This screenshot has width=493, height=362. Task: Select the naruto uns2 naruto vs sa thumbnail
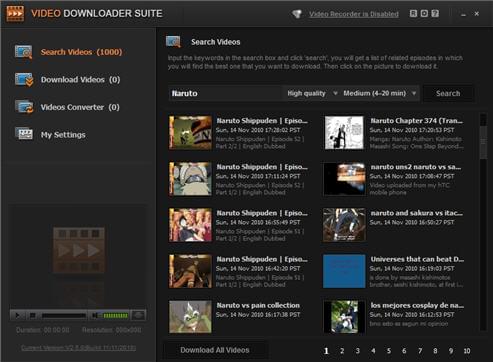tap(344, 179)
